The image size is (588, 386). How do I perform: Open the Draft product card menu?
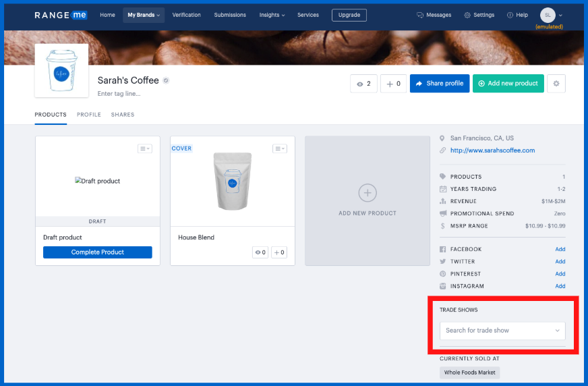[x=145, y=148]
